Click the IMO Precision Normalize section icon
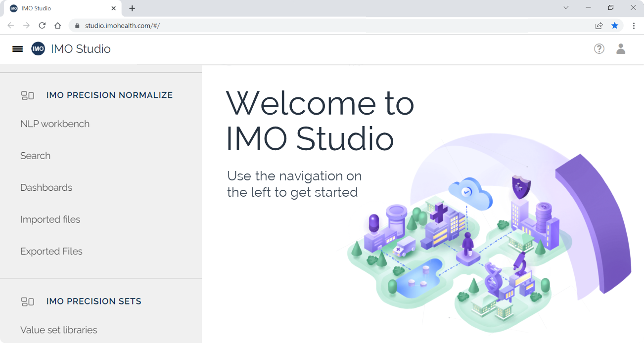Screen dimensions: 644x343 (x=28, y=95)
